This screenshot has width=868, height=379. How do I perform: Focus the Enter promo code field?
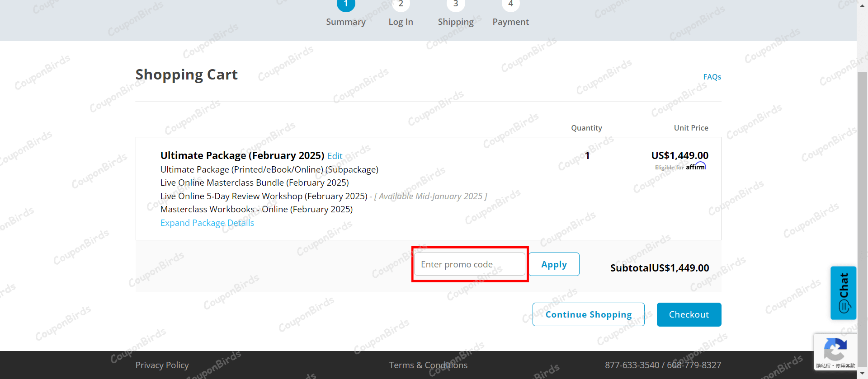pyautogui.click(x=469, y=264)
